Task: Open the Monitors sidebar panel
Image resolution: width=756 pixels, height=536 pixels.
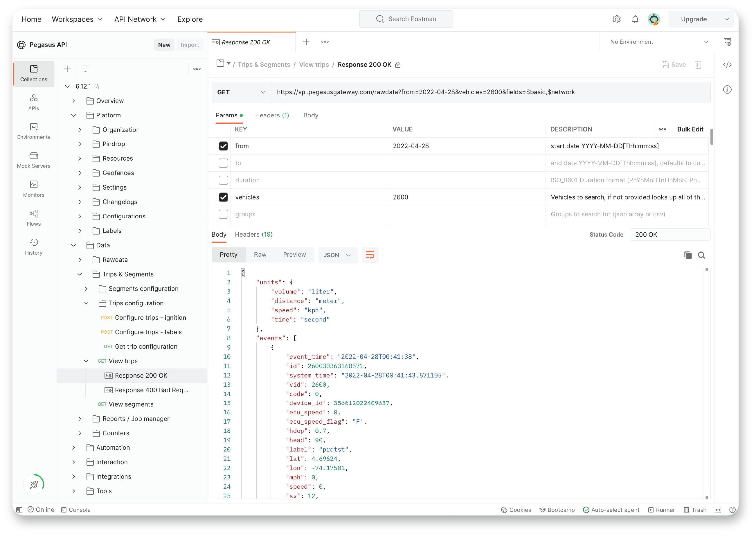Action: (x=34, y=189)
